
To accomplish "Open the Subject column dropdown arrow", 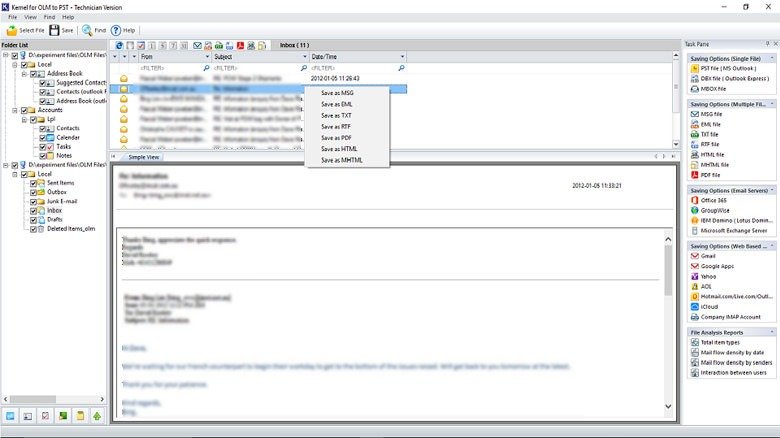I will [305, 57].
